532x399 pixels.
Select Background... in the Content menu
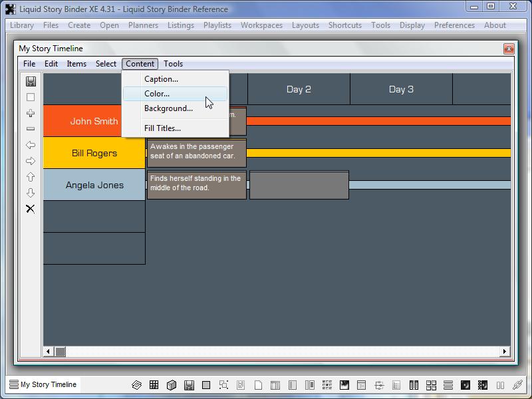pyautogui.click(x=168, y=108)
